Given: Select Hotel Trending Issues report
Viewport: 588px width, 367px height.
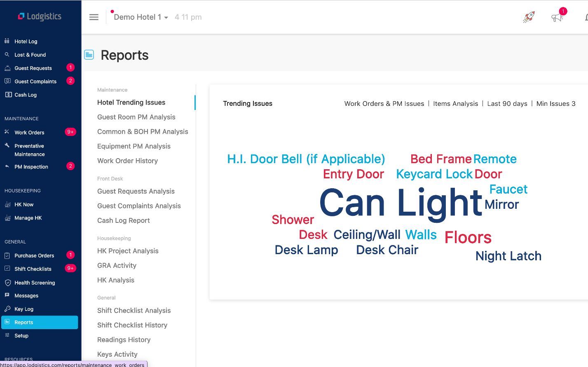Looking at the screenshot, I should coord(131,103).
